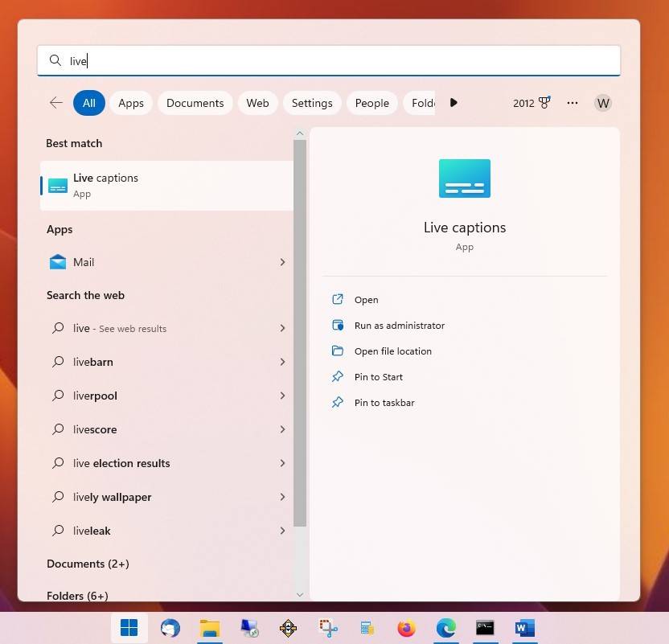The width and height of the screenshot is (669, 644).
Task: Open Microsoft Edge from the taskbar
Action: [446, 628]
